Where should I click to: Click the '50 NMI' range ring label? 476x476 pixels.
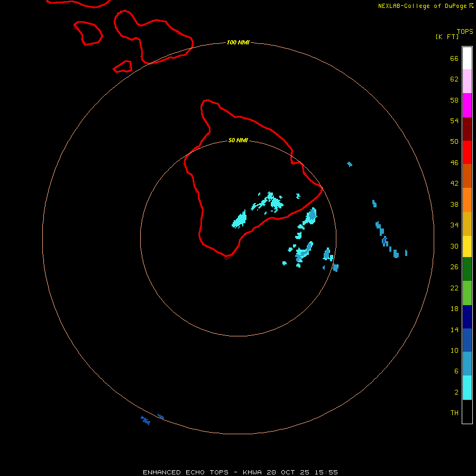(238, 140)
